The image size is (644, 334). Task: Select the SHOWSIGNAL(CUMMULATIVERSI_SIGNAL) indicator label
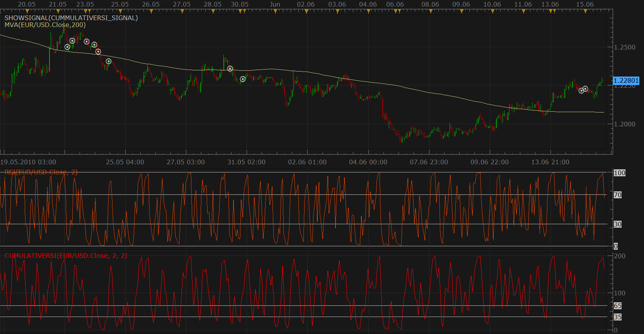[71, 18]
